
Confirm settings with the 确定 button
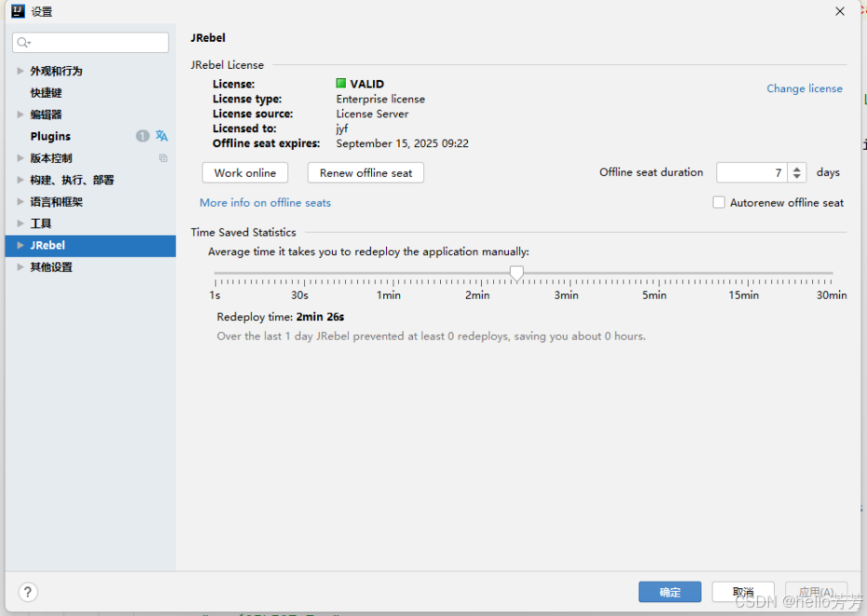pyautogui.click(x=669, y=592)
